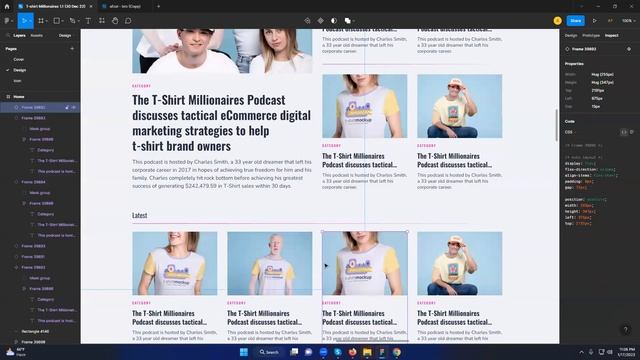Switch to the Assets tab

[36, 36]
